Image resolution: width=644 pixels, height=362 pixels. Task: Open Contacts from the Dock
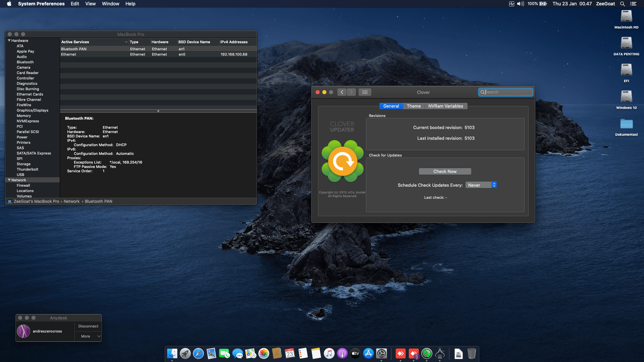click(277, 353)
